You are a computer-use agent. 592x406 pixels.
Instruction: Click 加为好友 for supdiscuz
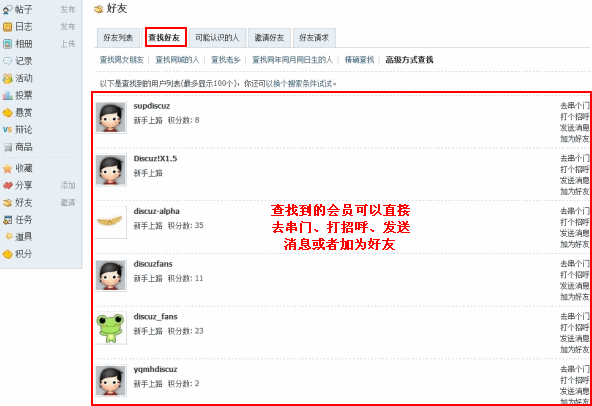coord(574,139)
